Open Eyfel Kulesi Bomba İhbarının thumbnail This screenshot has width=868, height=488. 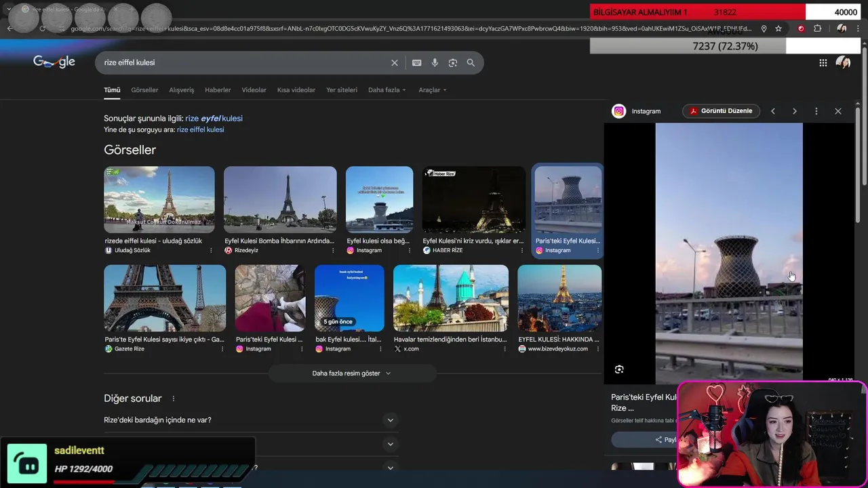(x=280, y=200)
